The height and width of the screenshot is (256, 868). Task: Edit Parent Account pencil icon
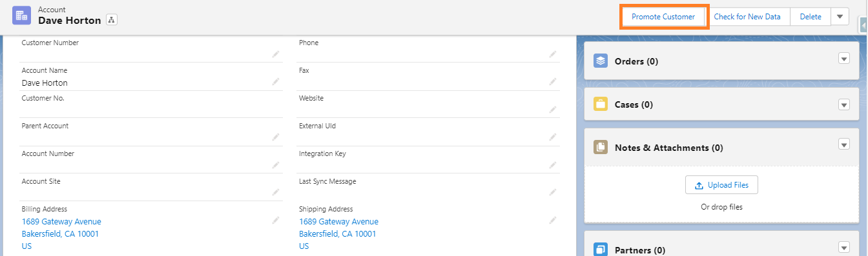[276, 137]
